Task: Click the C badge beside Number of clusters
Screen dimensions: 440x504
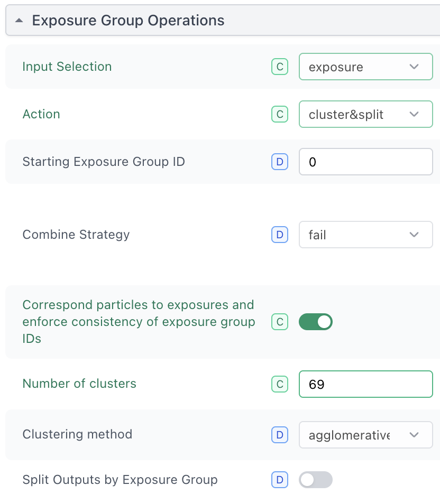Action: coord(280,384)
